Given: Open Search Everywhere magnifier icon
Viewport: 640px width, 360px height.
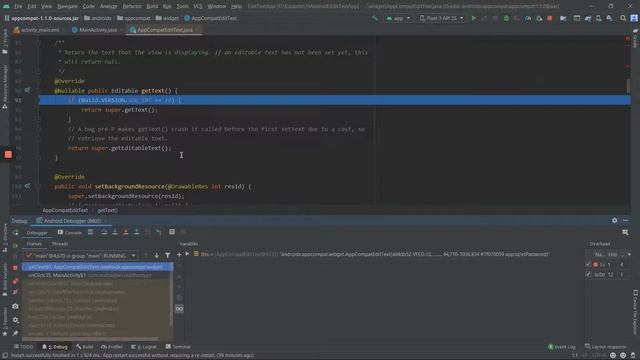Looking at the screenshot, I should point(623,18).
